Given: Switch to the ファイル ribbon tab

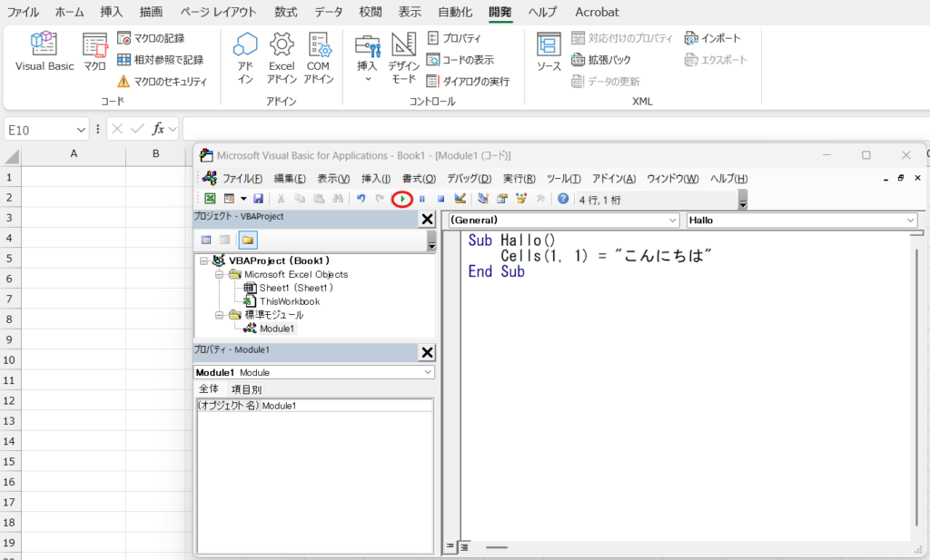Looking at the screenshot, I should tap(23, 12).
